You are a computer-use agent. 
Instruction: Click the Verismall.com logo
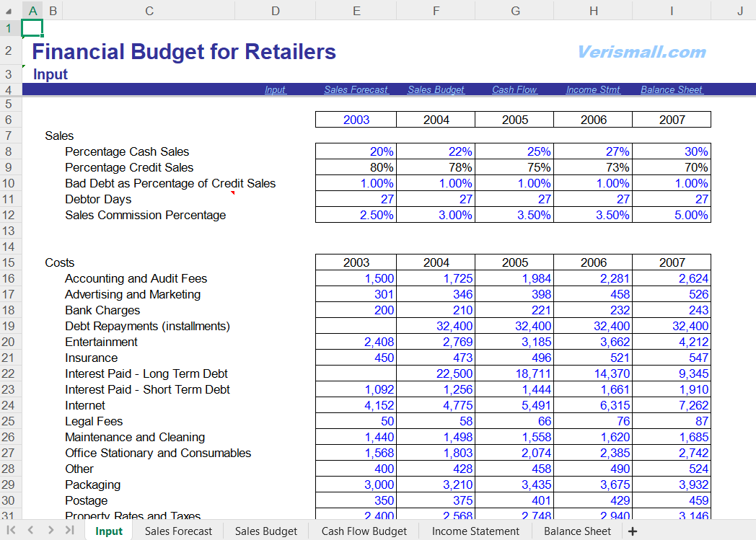(x=641, y=52)
